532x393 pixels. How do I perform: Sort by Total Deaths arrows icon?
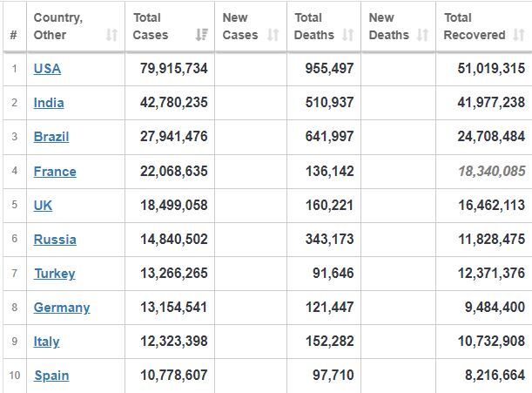pos(347,35)
